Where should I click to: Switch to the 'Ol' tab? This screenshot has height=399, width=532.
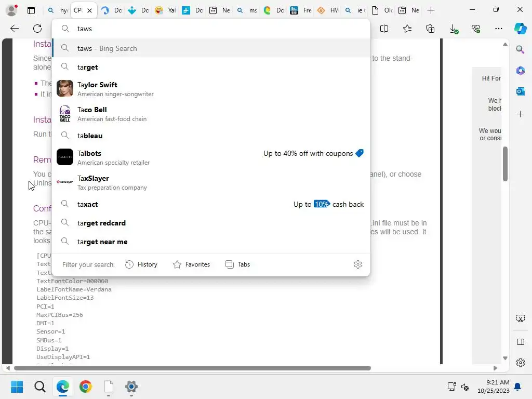tap(381, 10)
